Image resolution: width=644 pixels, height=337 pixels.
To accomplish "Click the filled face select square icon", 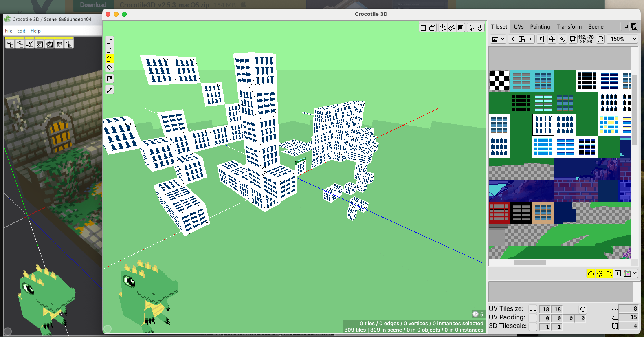I will coord(461,28).
